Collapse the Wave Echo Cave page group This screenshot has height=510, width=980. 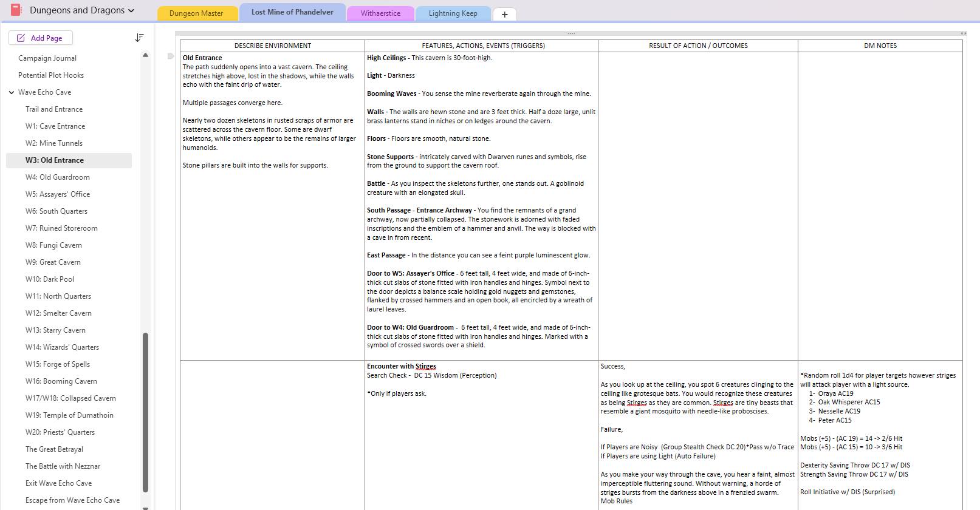pos(12,92)
